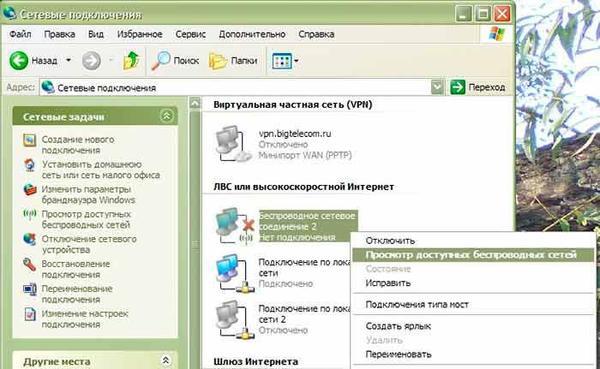This screenshot has width=600, height=369.
Task: Click Создание нового подключения link
Action: (78, 145)
